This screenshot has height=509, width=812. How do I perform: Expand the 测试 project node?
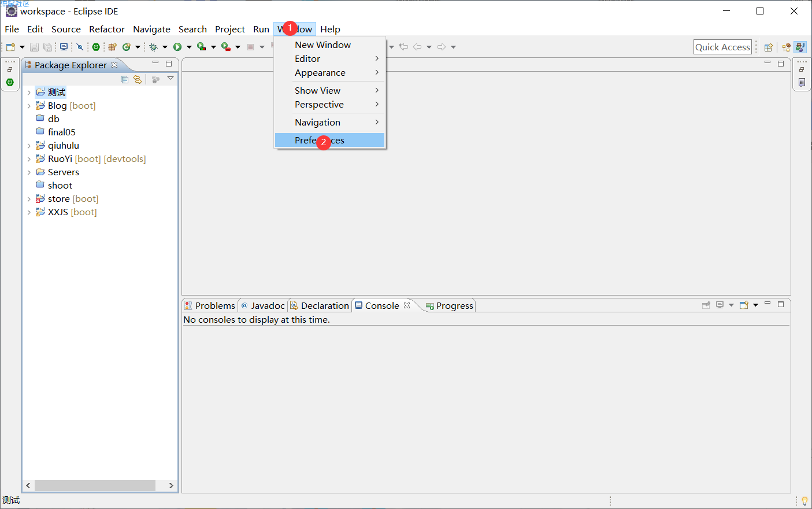tap(29, 93)
